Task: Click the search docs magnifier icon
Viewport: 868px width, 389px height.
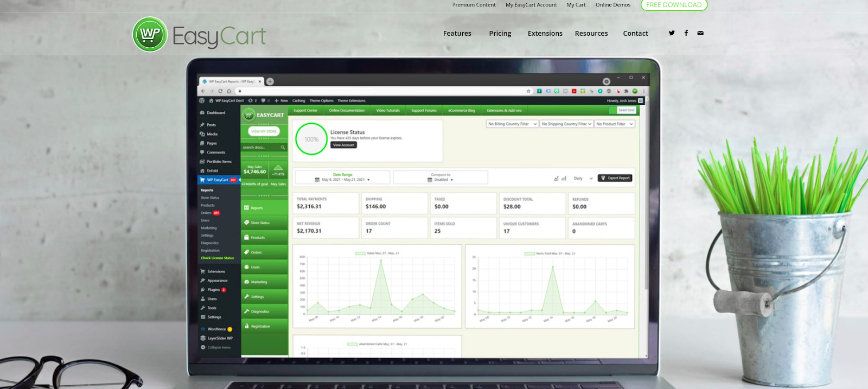Action: [x=283, y=148]
